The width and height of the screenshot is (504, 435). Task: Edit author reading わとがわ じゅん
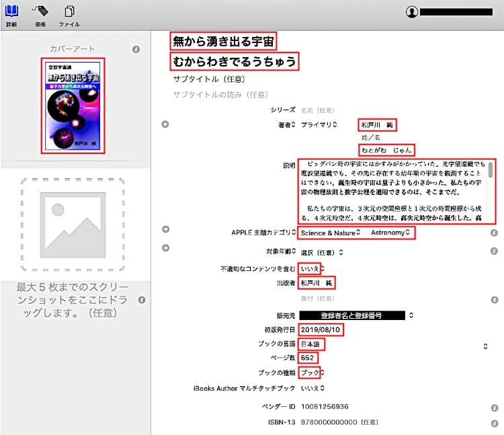(x=386, y=150)
